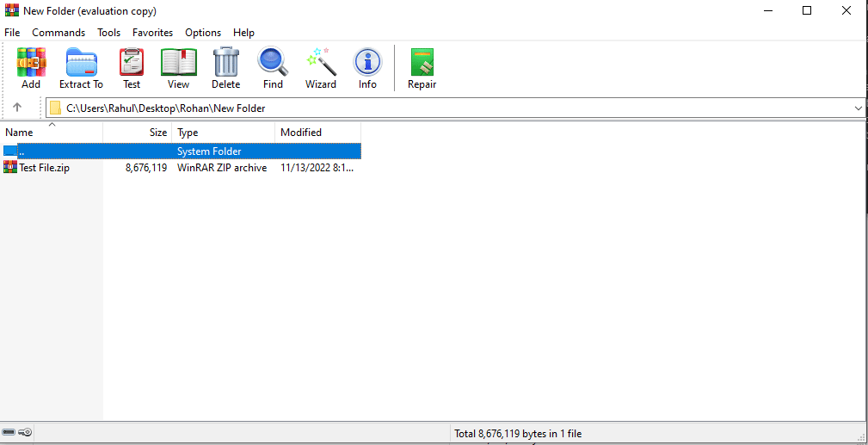Open the Help menu

[x=243, y=33]
